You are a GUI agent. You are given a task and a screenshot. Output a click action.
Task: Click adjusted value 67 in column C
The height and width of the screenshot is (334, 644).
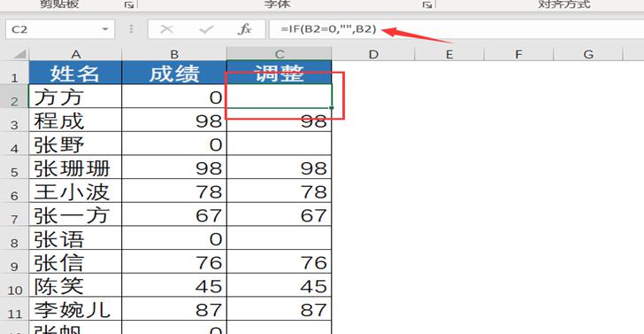point(280,214)
